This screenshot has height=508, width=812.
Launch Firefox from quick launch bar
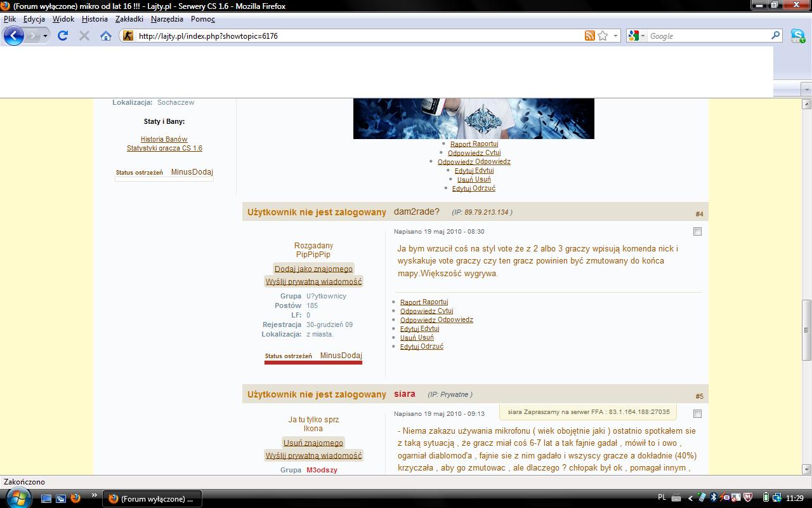point(75,498)
